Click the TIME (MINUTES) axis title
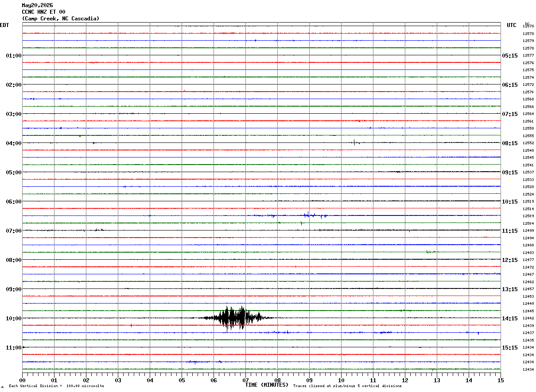Screen dimensions: 536x392 267,385
